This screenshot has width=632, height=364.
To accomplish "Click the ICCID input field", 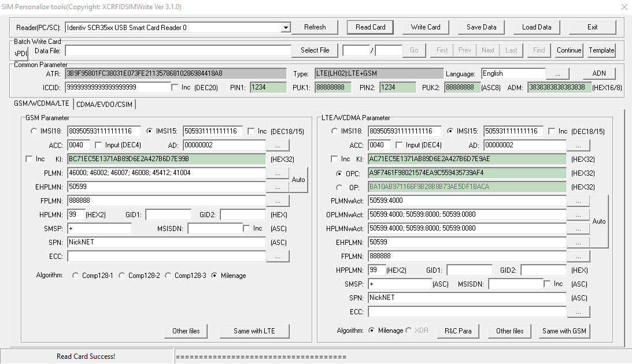I will point(118,87).
